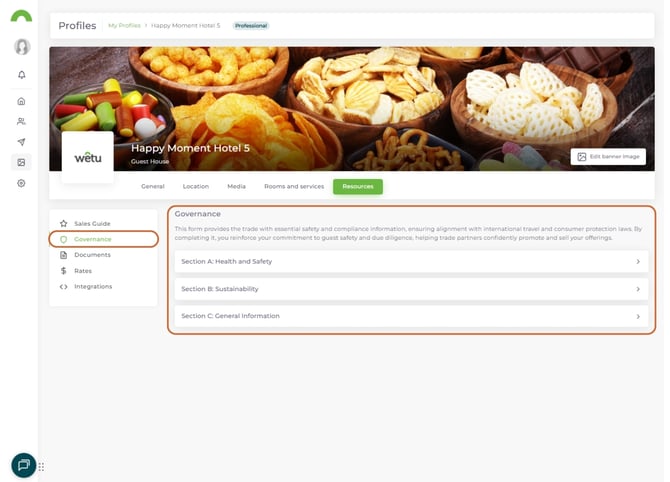Click the user avatar in sidebar
Screen dimensions: 670x482
coord(22,47)
